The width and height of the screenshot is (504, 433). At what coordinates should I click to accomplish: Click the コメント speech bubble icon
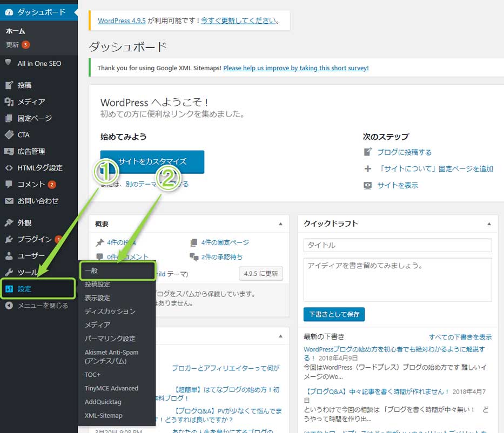(9, 185)
